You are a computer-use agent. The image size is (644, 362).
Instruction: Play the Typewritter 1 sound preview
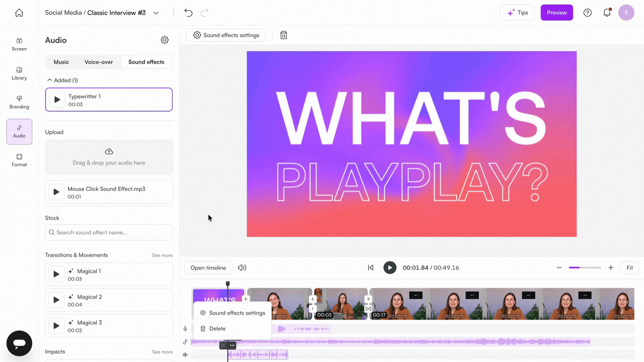[57, 100]
